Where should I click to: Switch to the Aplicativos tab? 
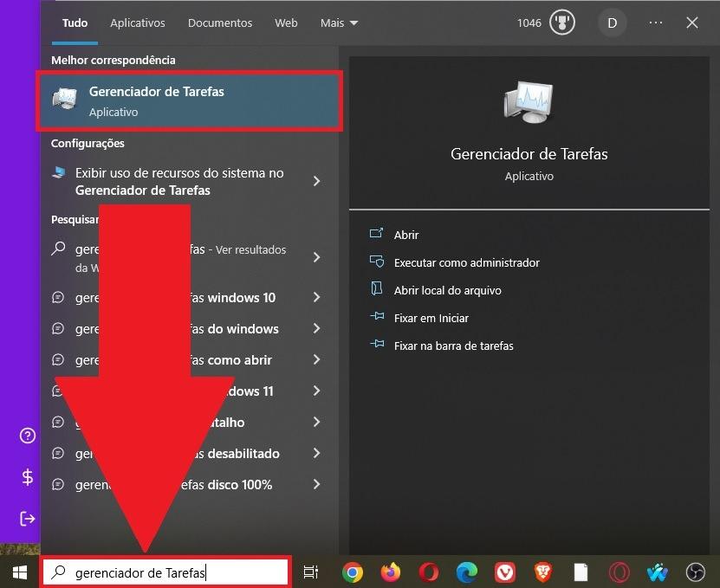coord(137,23)
